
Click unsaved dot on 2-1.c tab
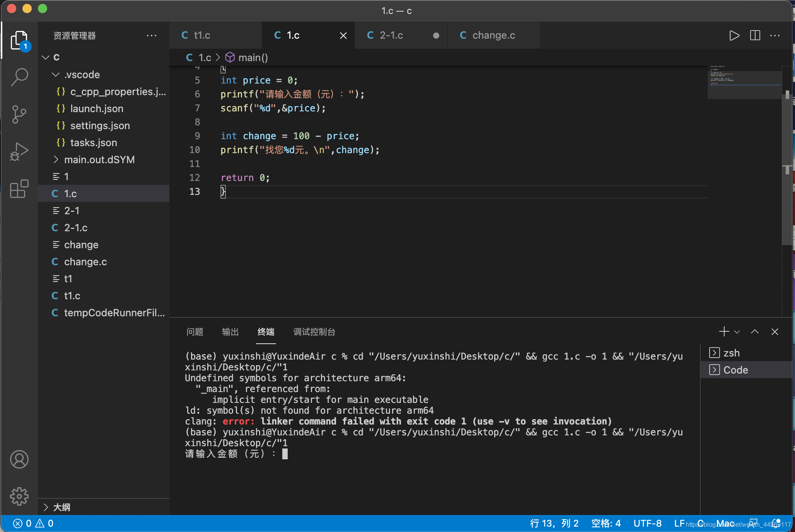click(436, 36)
